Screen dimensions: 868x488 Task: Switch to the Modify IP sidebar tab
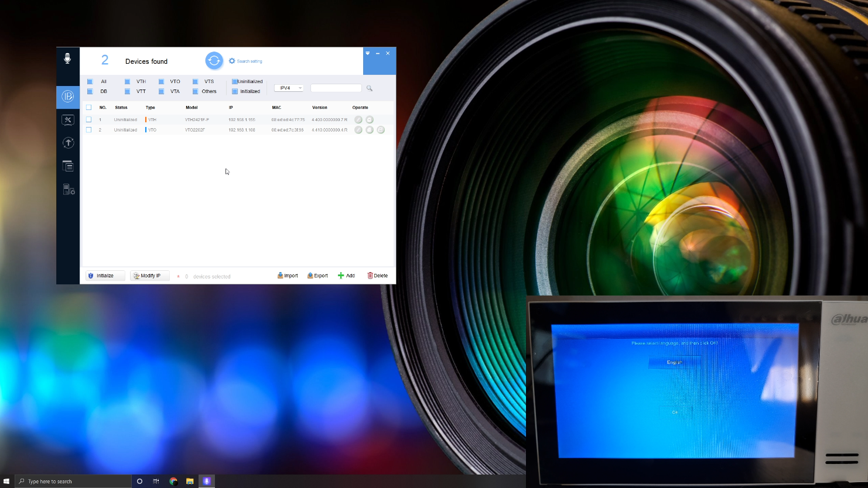coord(68,97)
